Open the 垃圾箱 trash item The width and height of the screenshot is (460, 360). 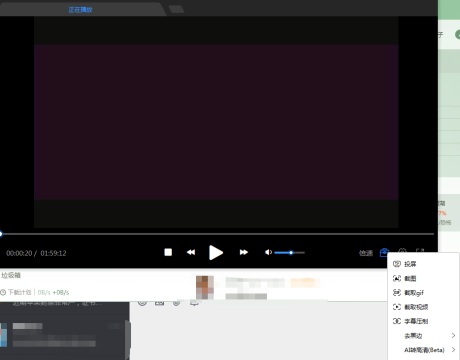(x=11, y=275)
